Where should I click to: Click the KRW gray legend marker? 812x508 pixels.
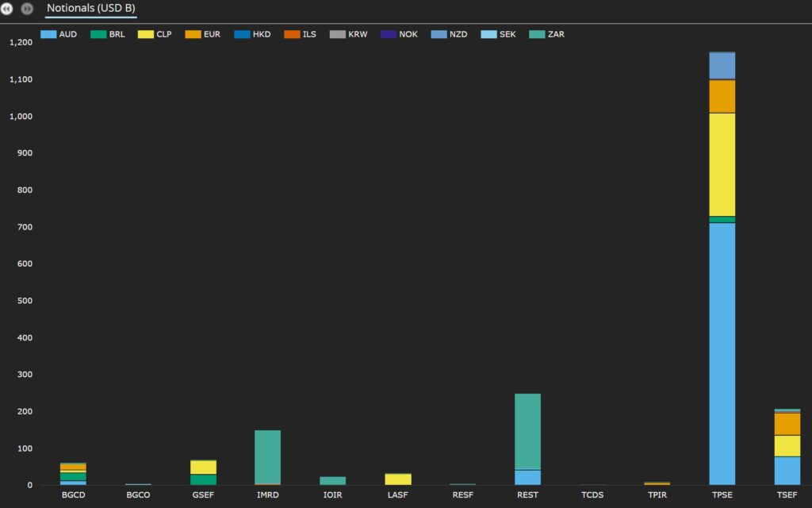[x=337, y=35]
